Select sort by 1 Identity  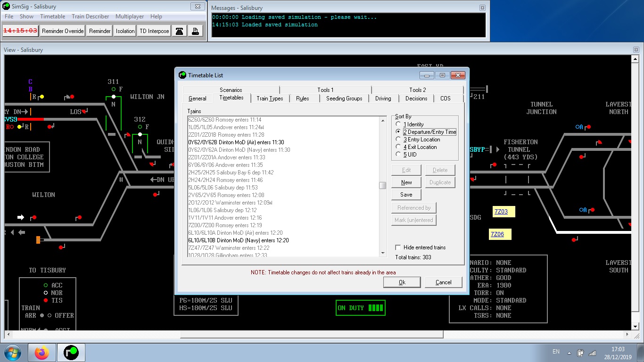410,124
